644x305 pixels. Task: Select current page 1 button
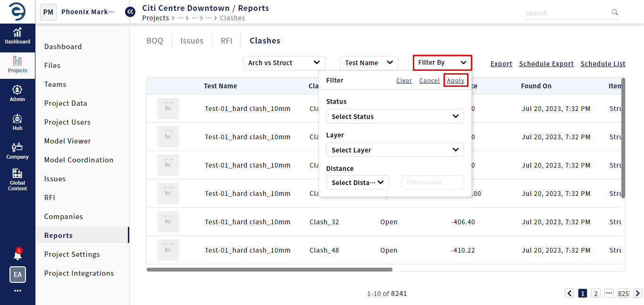coord(583,293)
